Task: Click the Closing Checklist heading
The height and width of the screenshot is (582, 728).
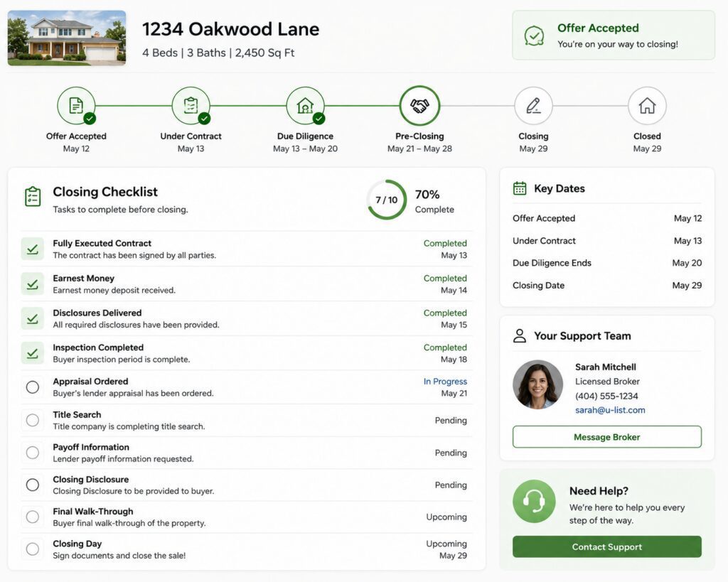Action: pyautogui.click(x=105, y=192)
